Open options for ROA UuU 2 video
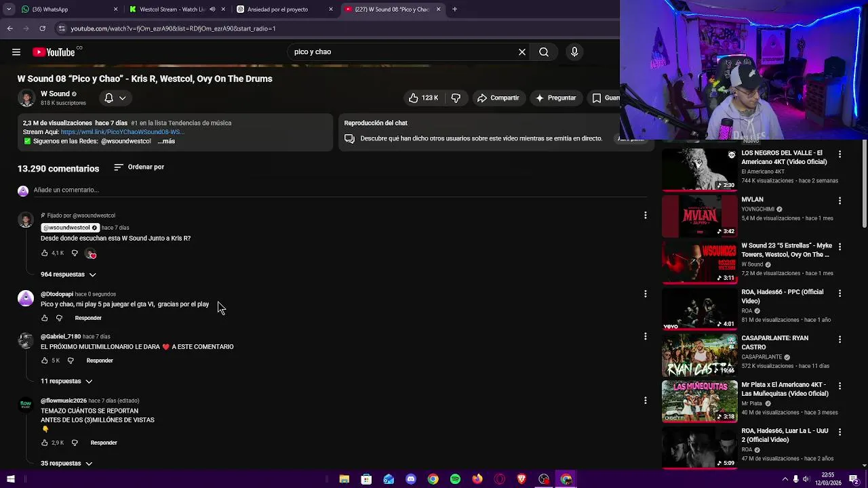 point(840,432)
